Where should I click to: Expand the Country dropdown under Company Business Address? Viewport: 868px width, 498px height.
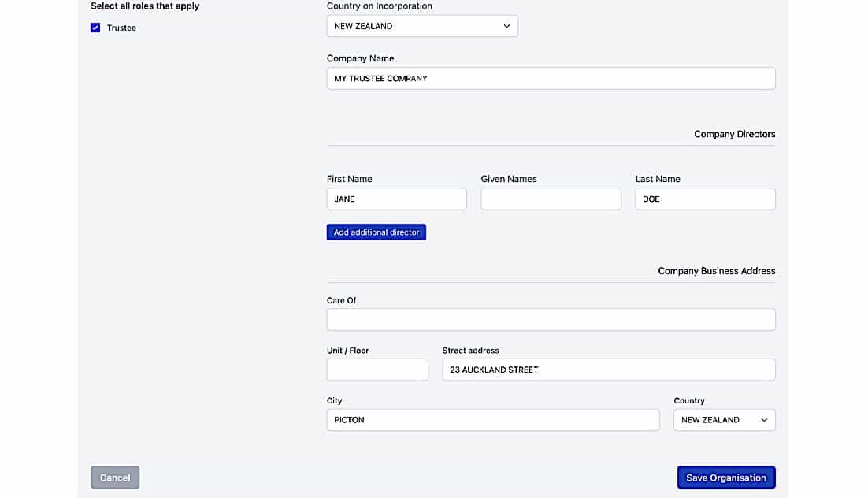[x=723, y=419]
